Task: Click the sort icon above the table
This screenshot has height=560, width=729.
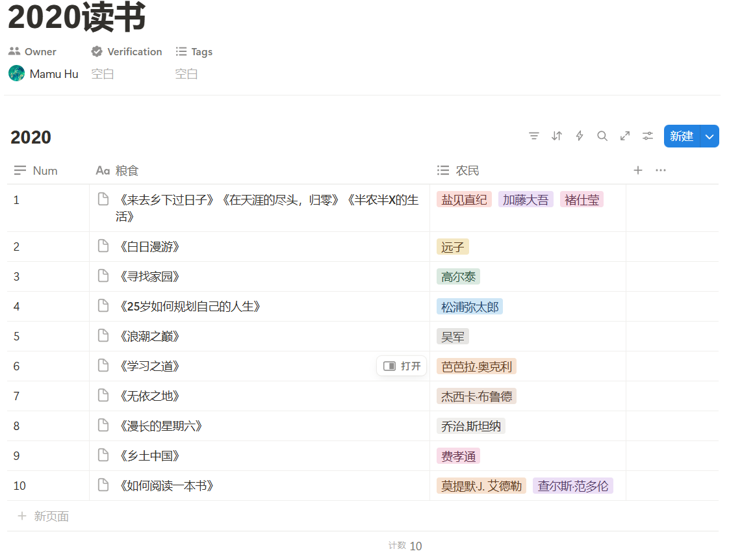Action: point(556,136)
